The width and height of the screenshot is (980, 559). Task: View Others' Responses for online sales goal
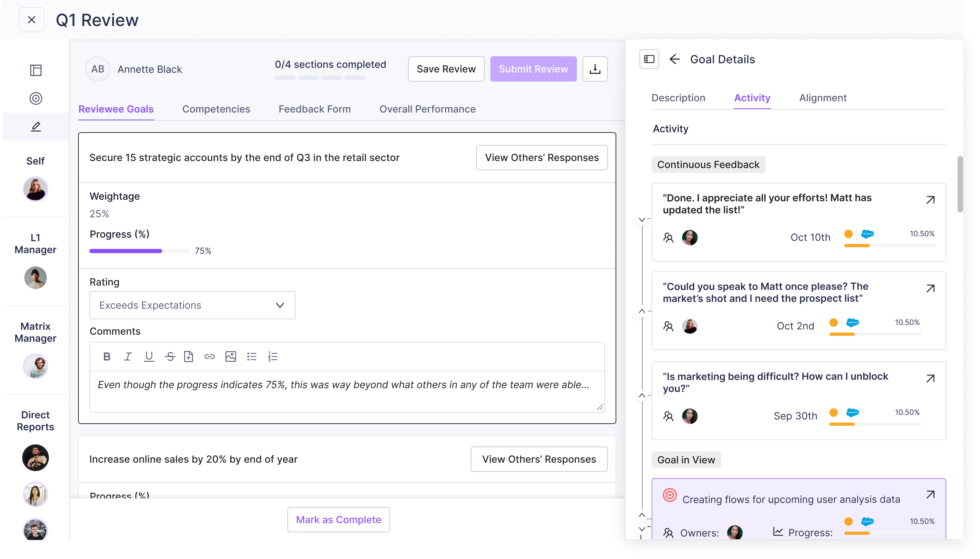coord(539,459)
